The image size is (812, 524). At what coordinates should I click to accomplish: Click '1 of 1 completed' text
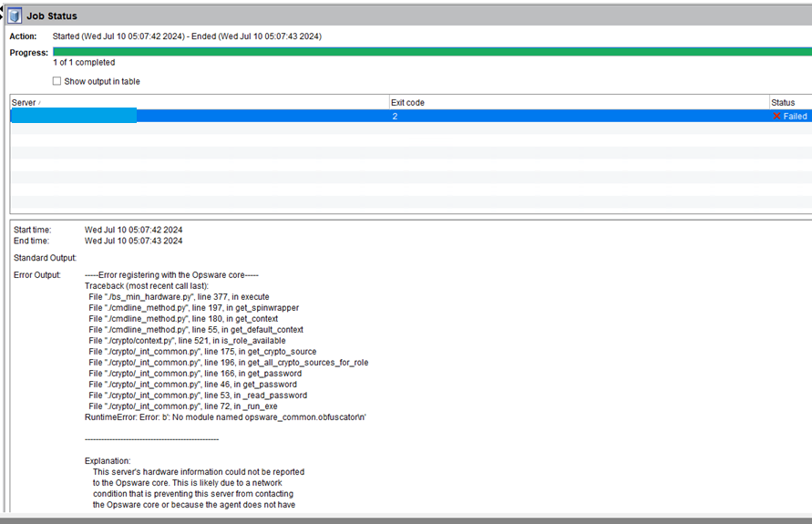(84, 62)
